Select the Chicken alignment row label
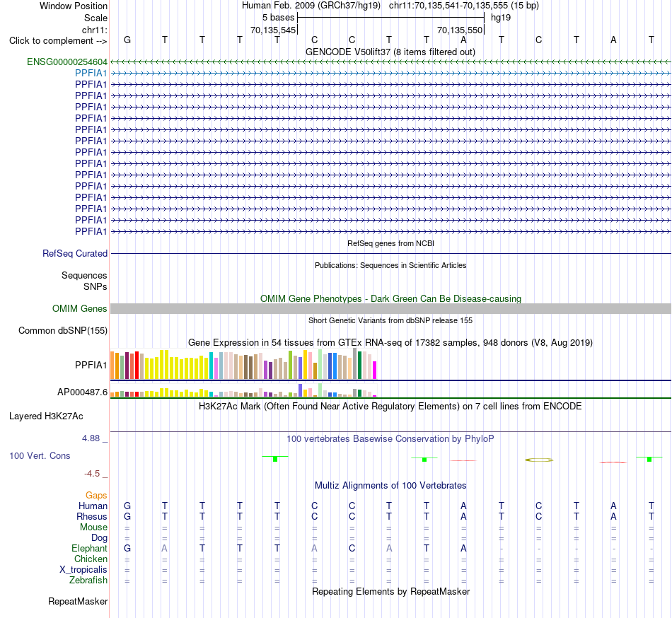The width and height of the screenshot is (672, 618). [91, 559]
